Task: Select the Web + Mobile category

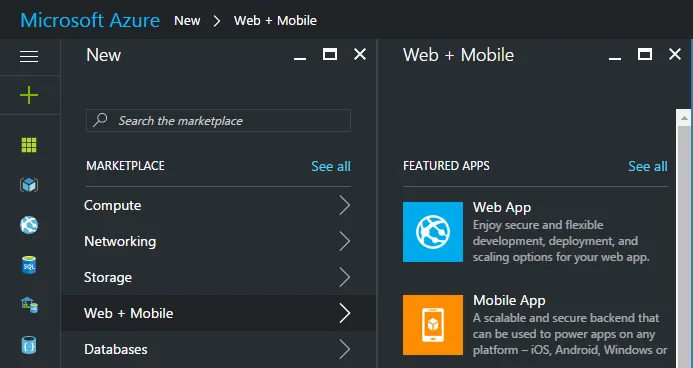Action: (x=218, y=313)
